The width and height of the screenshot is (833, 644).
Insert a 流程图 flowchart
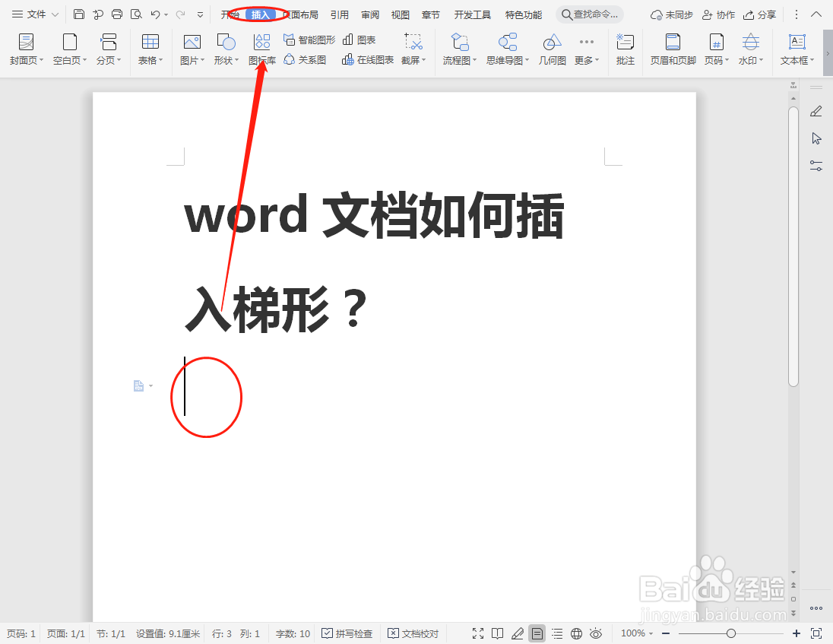(460, 49)
